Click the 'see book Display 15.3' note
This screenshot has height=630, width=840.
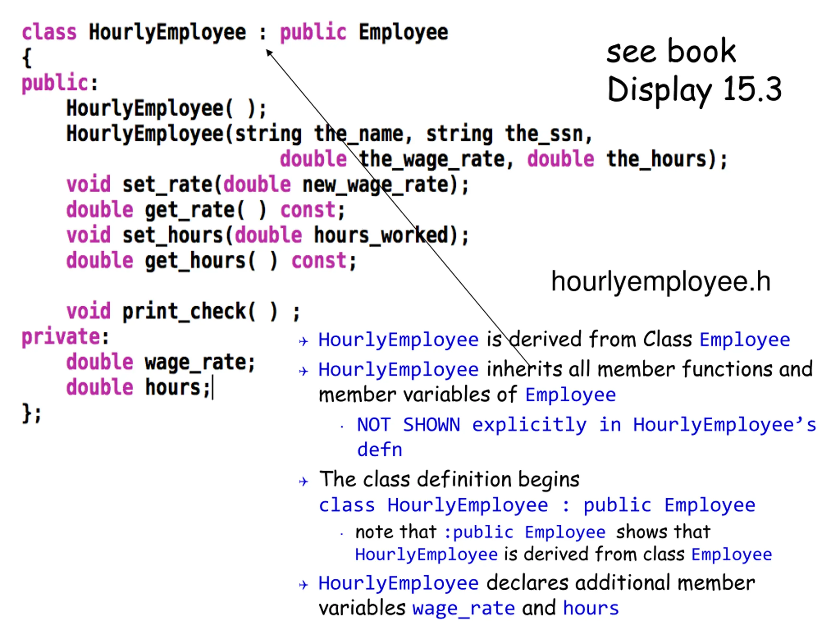coord(694,71)
